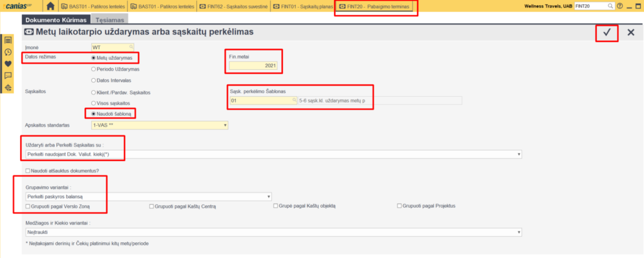Screen dimensions: 644x258
Task: Click the search magnifier in transaction box
Action: point(609,6)
